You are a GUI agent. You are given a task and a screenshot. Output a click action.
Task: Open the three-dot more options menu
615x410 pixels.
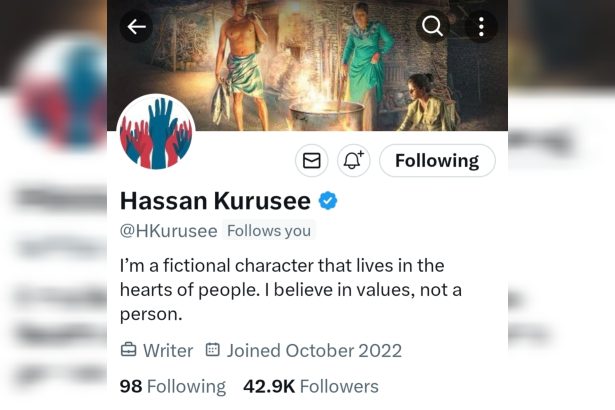tap(481, 27)
